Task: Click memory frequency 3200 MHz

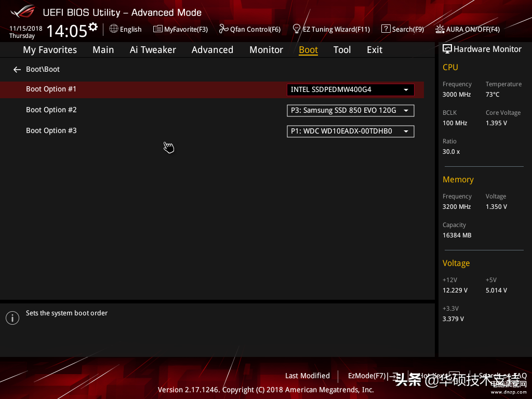Action: tap(457, 206)
